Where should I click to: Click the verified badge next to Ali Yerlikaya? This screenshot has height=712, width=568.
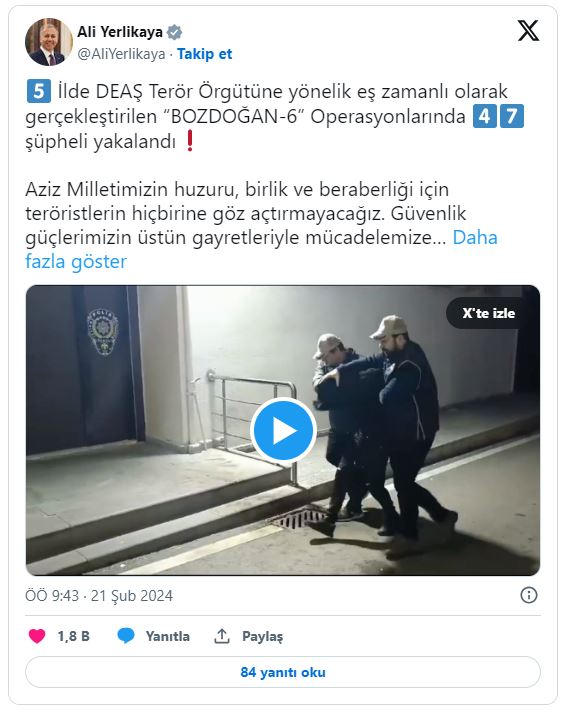(x=174, y=32)
